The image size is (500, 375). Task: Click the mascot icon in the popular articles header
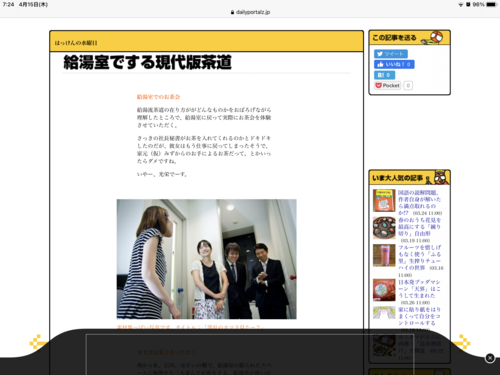[438, 177]
